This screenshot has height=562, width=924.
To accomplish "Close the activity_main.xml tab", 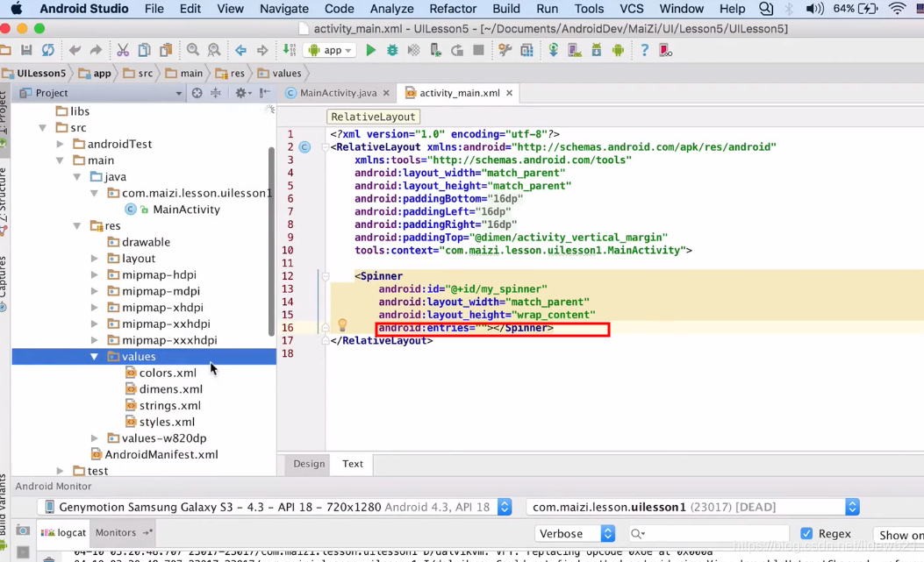I will 509,93.
